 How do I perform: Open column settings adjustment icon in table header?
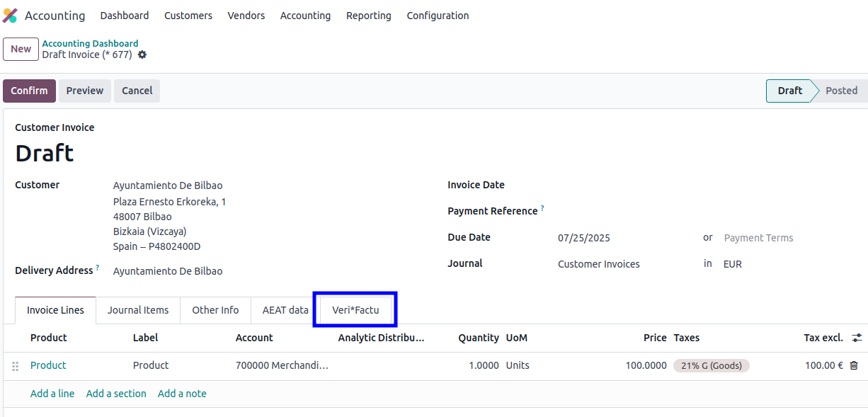pyautogui.click(x=857, y=338)
